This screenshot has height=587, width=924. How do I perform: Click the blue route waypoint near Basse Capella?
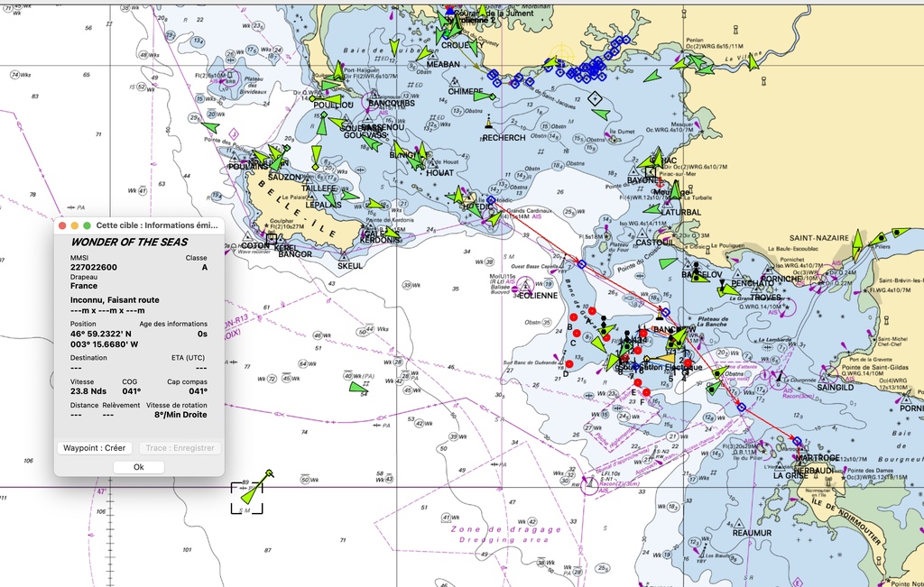point(582,264)
